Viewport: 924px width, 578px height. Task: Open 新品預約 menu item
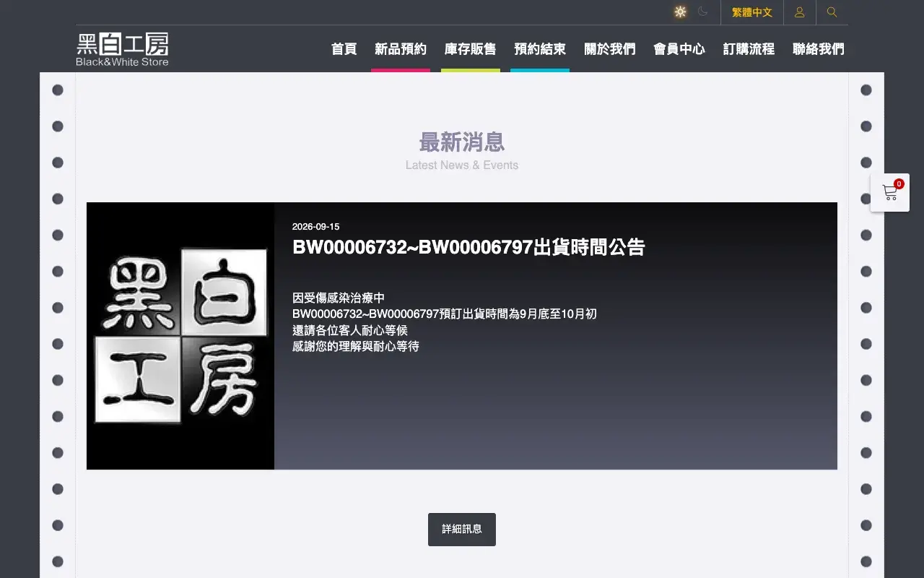[401, 49]
